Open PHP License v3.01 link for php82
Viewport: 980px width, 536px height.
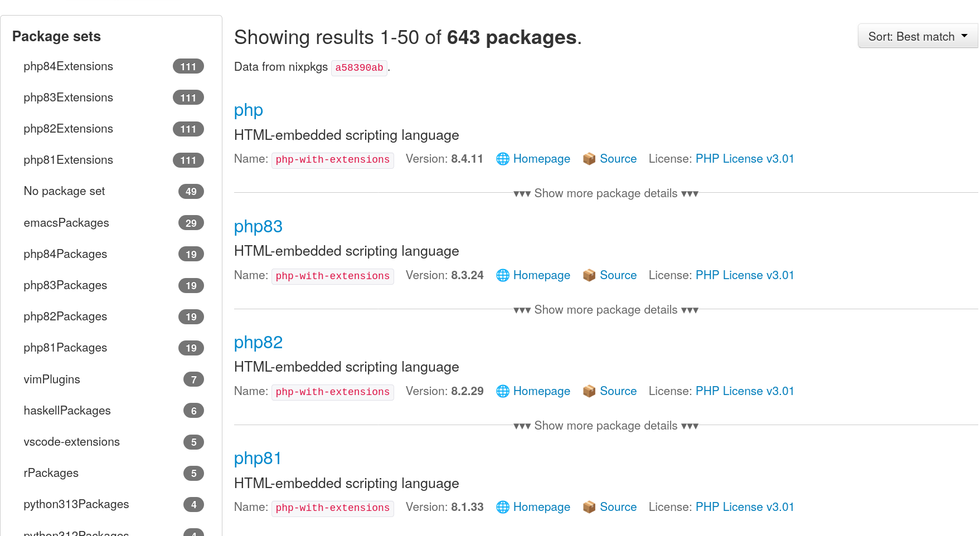[744, 391]
